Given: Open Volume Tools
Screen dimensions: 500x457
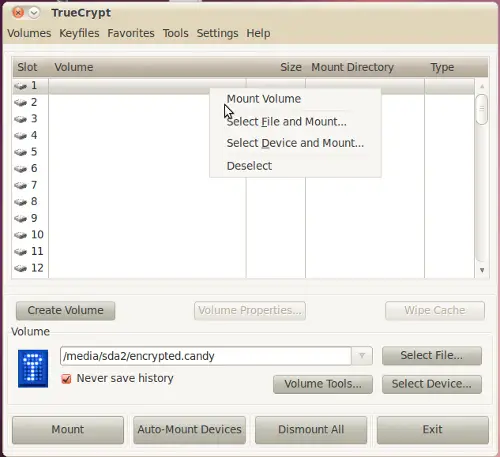Looking at the screenshot, I should coord(323,384).
